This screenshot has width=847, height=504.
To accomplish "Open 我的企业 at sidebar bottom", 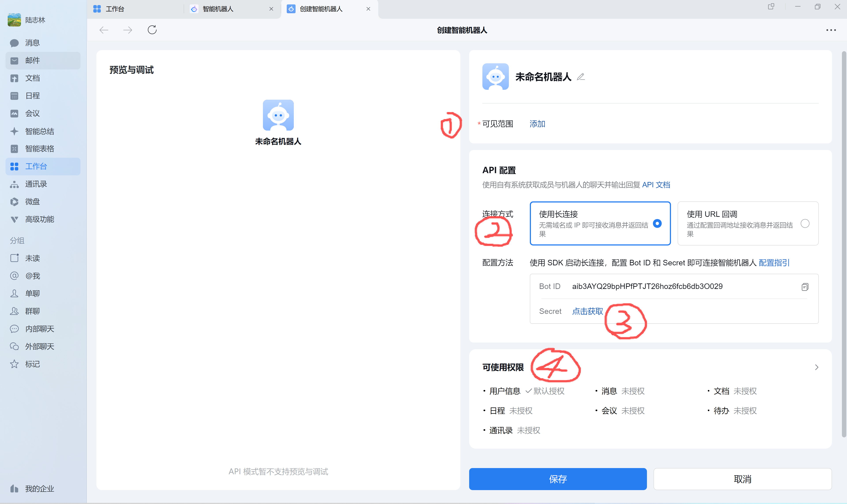I will 43,488.
